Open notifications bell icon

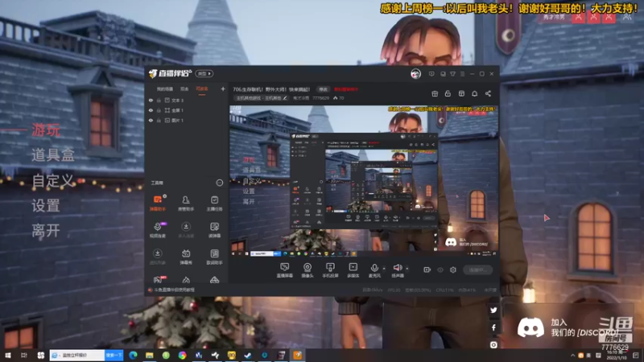point(474,93)
